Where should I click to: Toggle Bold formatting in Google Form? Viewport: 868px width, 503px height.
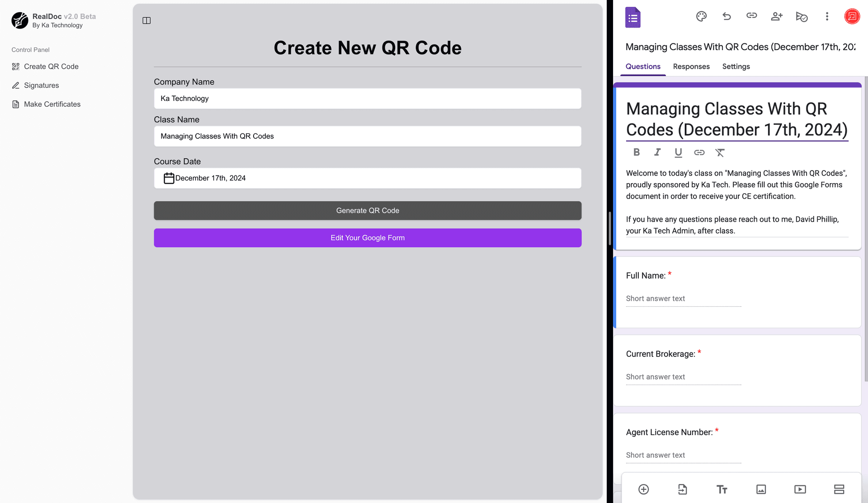coord(636,152)
